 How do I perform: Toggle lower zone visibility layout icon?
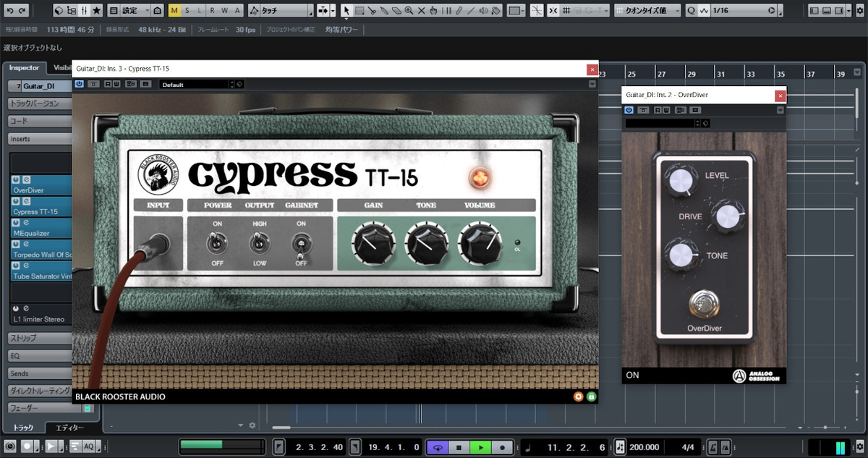827,11
